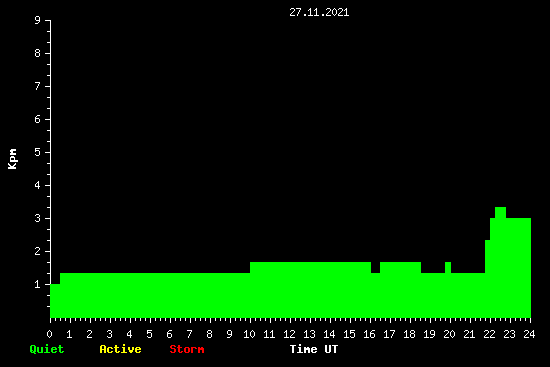Click the 9 value on Kpm axis
Viewport: 550px width, 367px height.
coord(38,20)
